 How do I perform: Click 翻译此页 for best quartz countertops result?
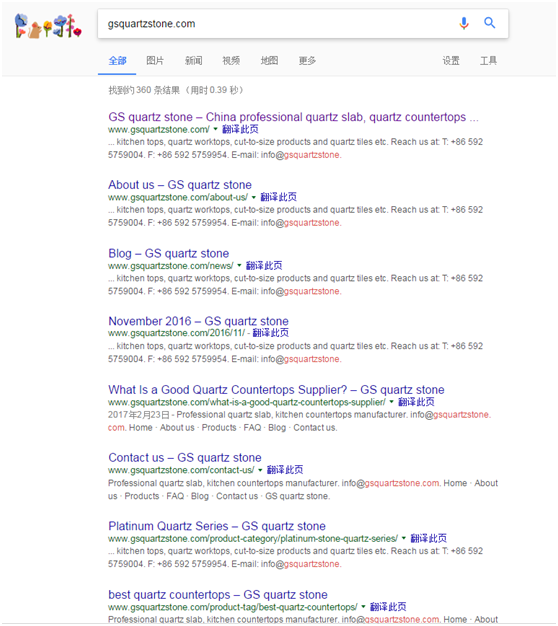point(388,607)
